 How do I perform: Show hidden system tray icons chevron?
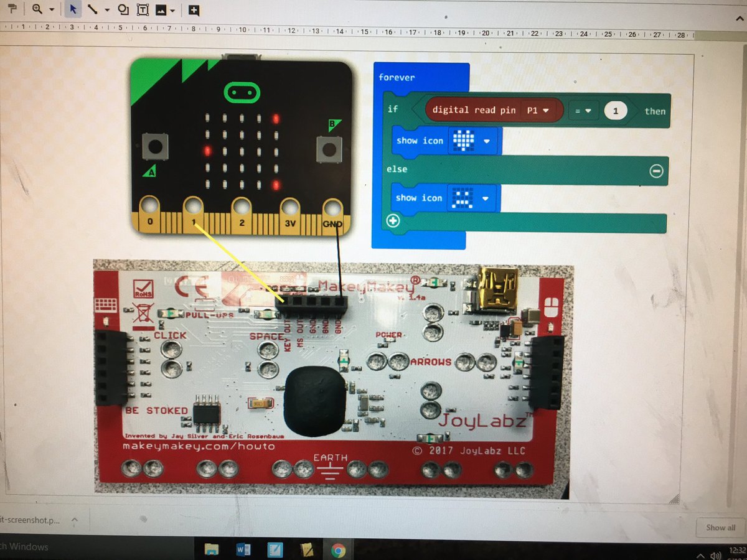coord(700,555)
